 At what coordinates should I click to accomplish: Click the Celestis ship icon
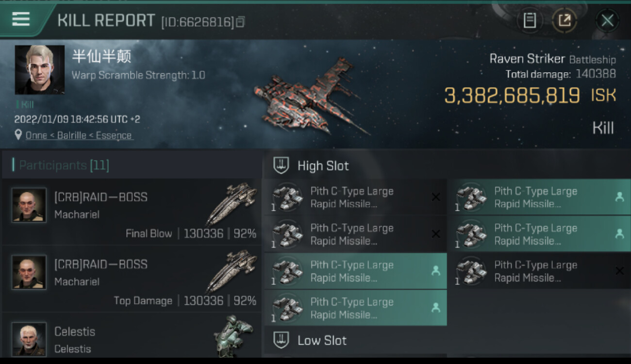point(233,336)
